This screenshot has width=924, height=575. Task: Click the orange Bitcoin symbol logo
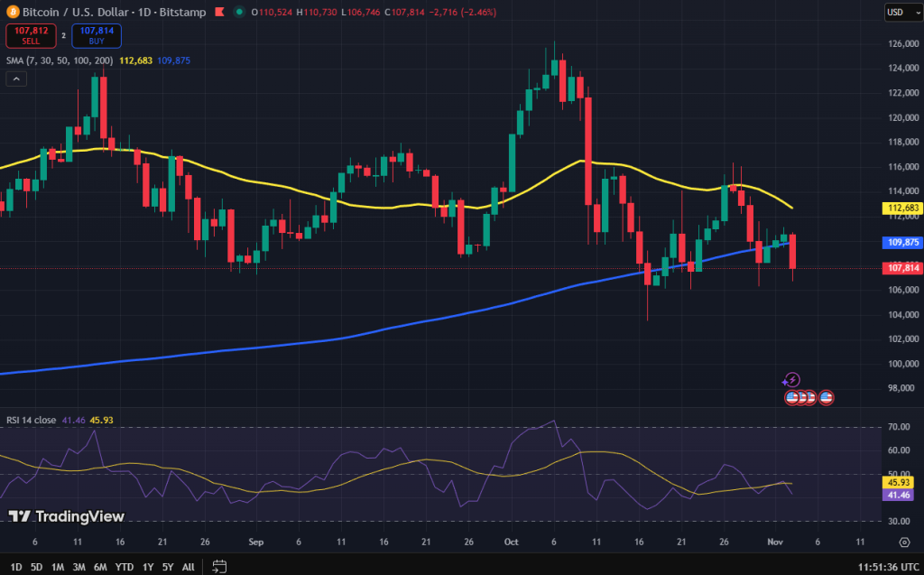(x=13, y=12)
